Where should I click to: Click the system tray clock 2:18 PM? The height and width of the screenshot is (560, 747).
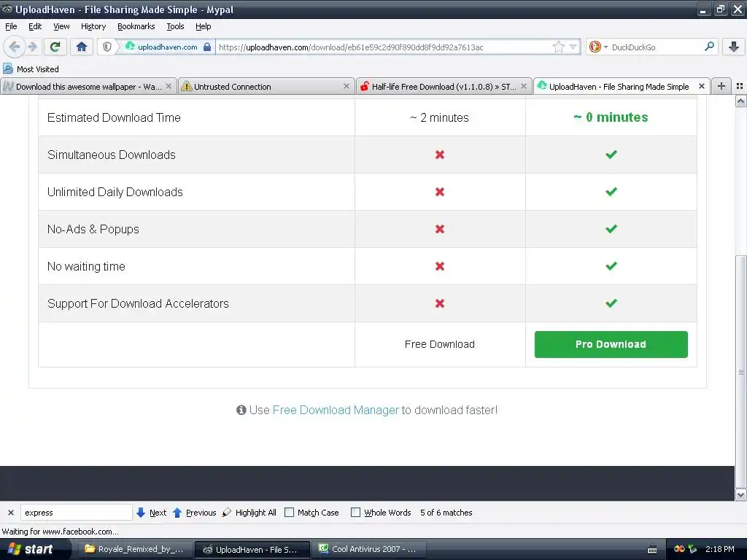pyautogui.click(x=720, y=549)
